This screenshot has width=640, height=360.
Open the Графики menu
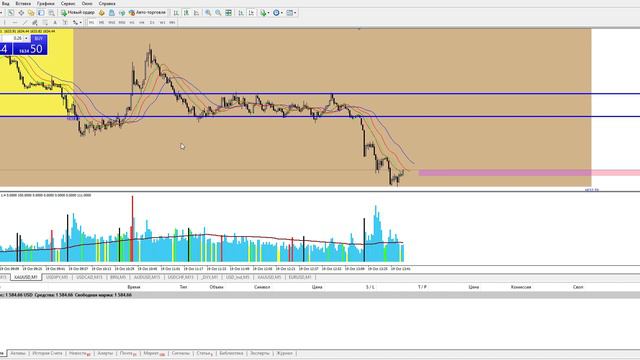45,3
